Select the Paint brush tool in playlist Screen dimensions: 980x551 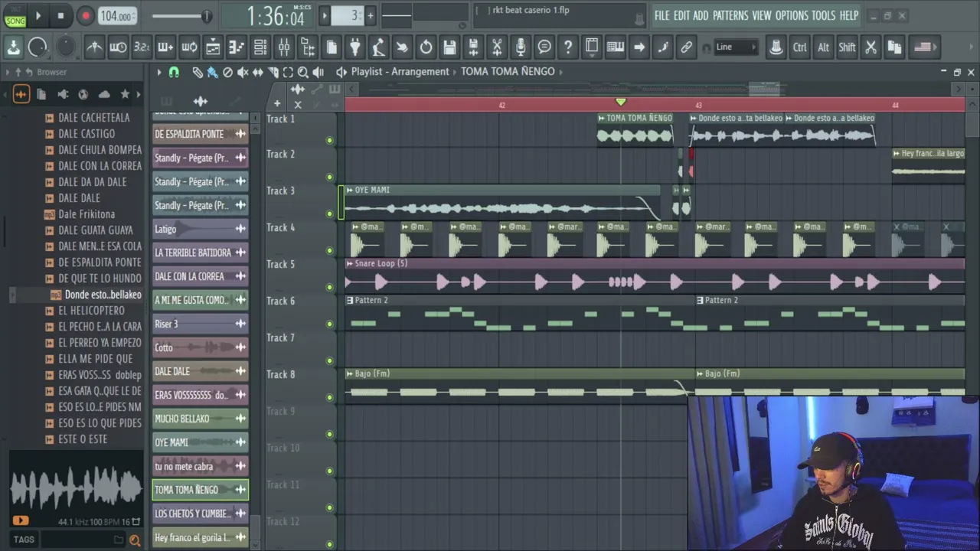coord(212,72)
